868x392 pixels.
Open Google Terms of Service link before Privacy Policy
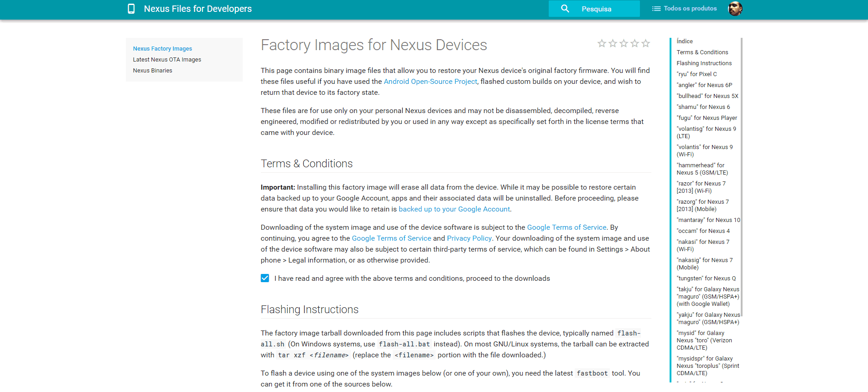pyautogui.click(x=391, y=238)
